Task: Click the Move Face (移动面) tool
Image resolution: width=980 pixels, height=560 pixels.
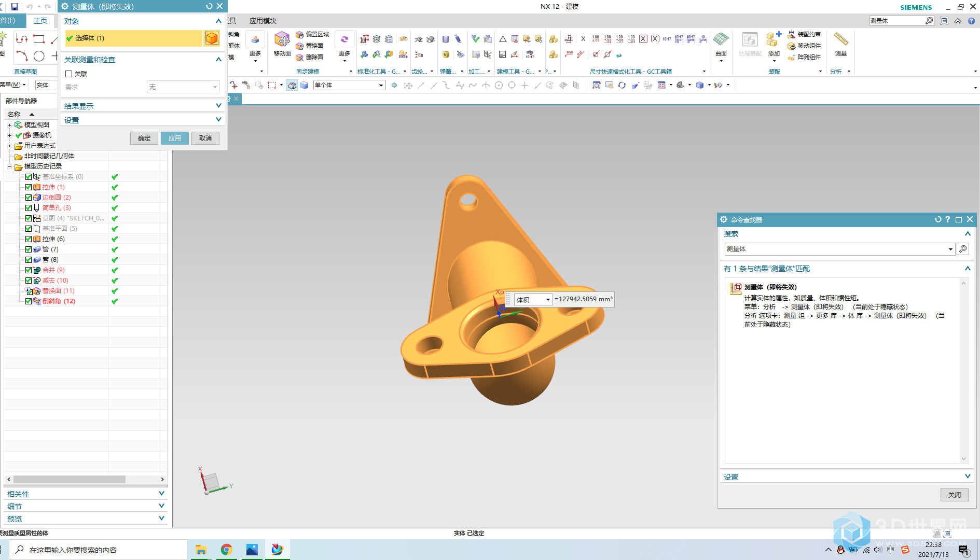Action: click(282, 44)
